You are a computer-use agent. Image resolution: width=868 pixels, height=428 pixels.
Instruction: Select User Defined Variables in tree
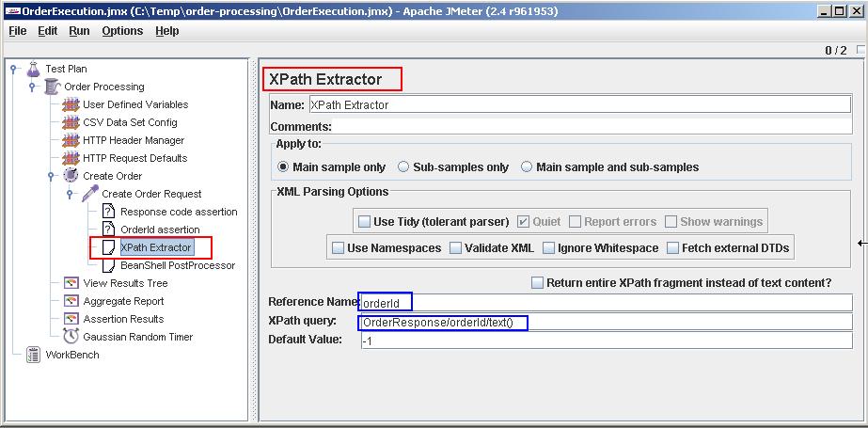pyautogui.click(x=135, y=104)
